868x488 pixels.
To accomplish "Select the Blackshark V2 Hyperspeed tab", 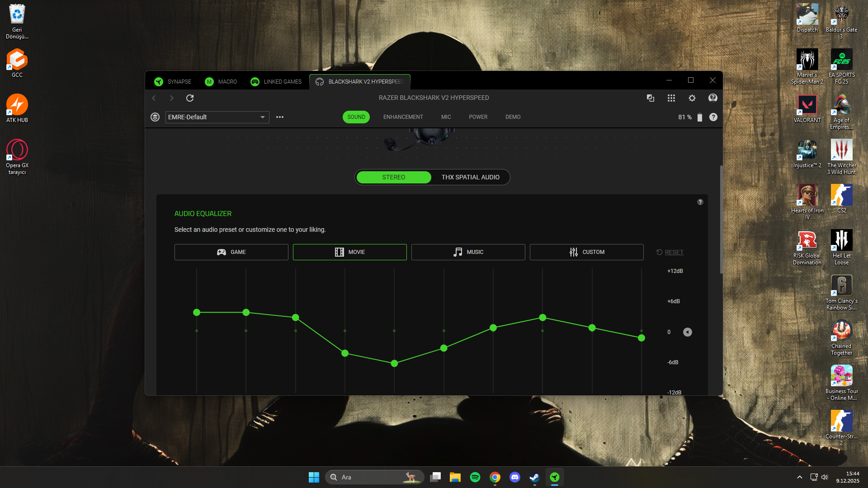I will 360,82.
